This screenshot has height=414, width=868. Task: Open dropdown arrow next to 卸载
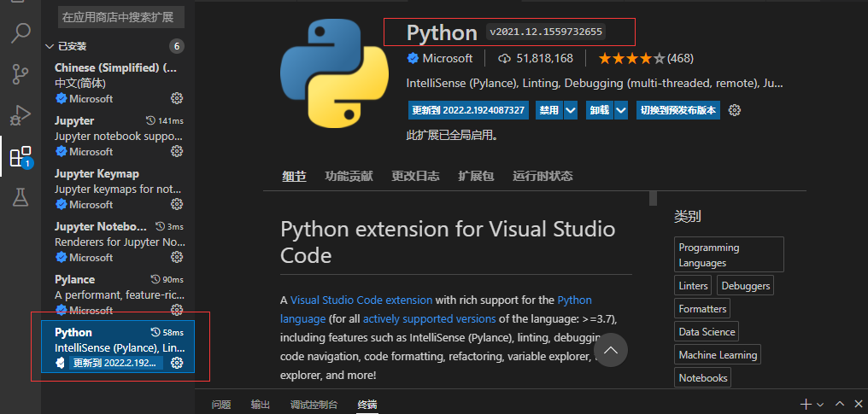[x=621, y=110]
